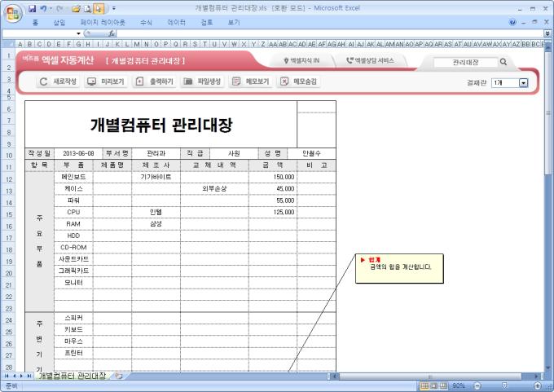The image size is (554, 392).
Task: Select the 메인보드 part cell
Action: tap(73, 177)
